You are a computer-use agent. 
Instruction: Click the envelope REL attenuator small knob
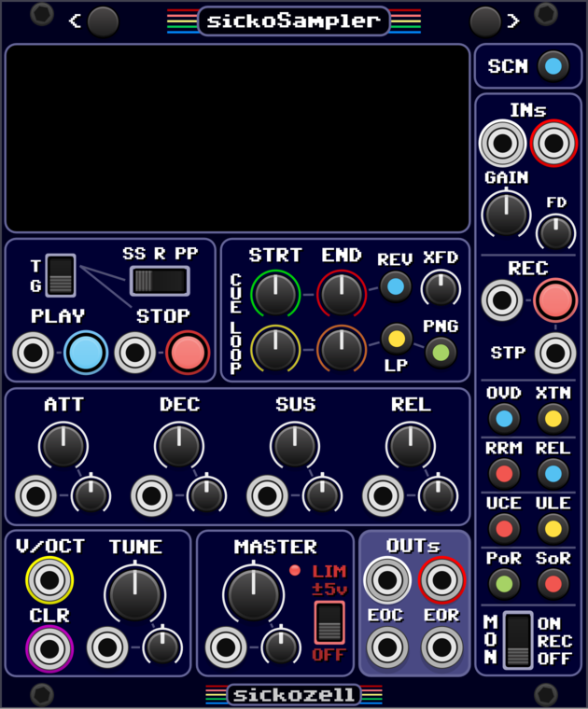[x=439, y=494]
